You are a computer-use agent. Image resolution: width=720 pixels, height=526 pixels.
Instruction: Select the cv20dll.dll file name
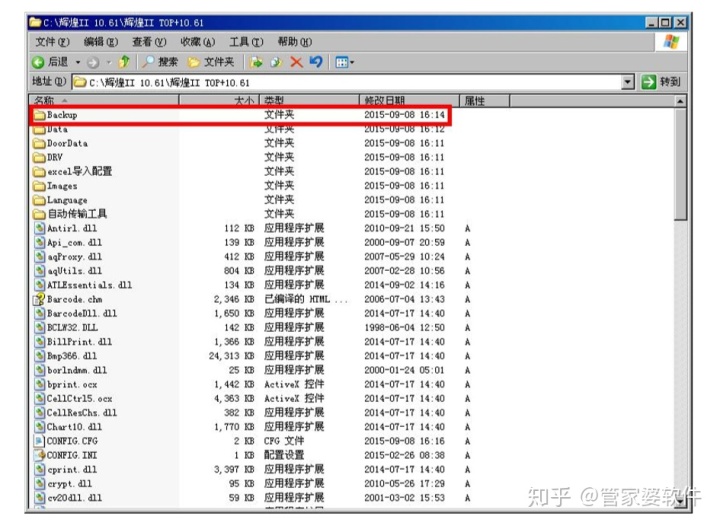(74, 498)
